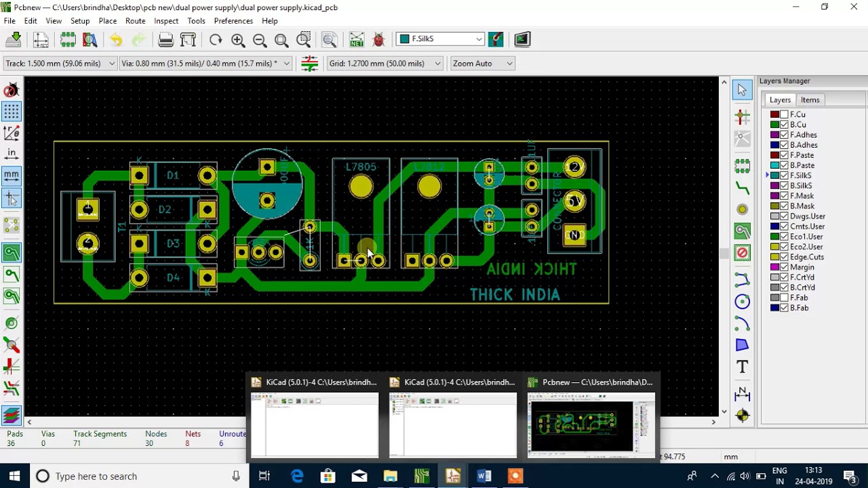Toggle F.SilkS layer checkbox
The height and width of the screenshot is (488, 868).
(785, 176)
